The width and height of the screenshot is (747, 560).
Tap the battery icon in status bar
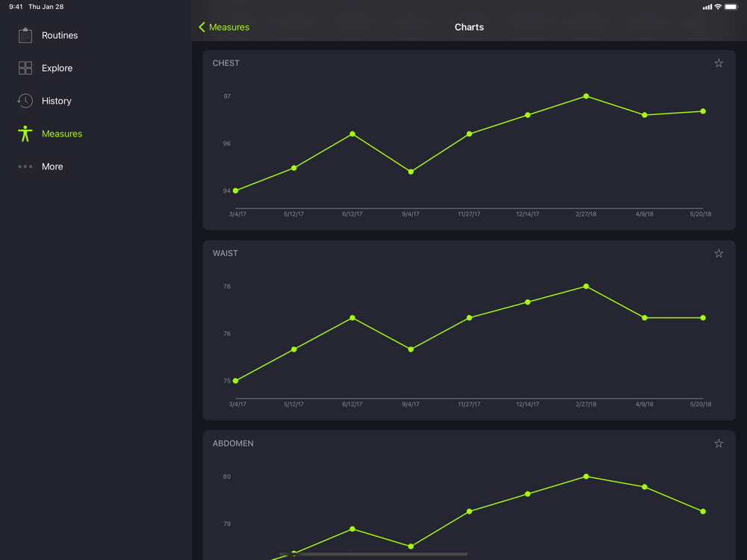point(731,7)
